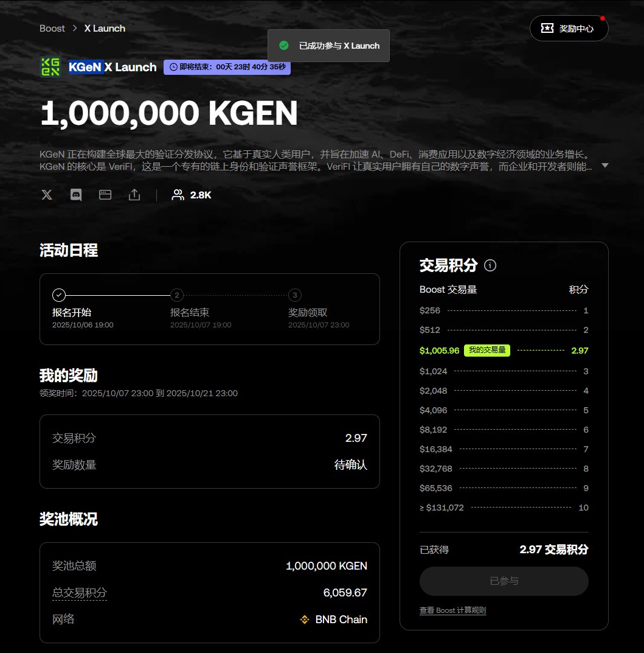Click the $32,768 tier row

[x=504, y=469]
